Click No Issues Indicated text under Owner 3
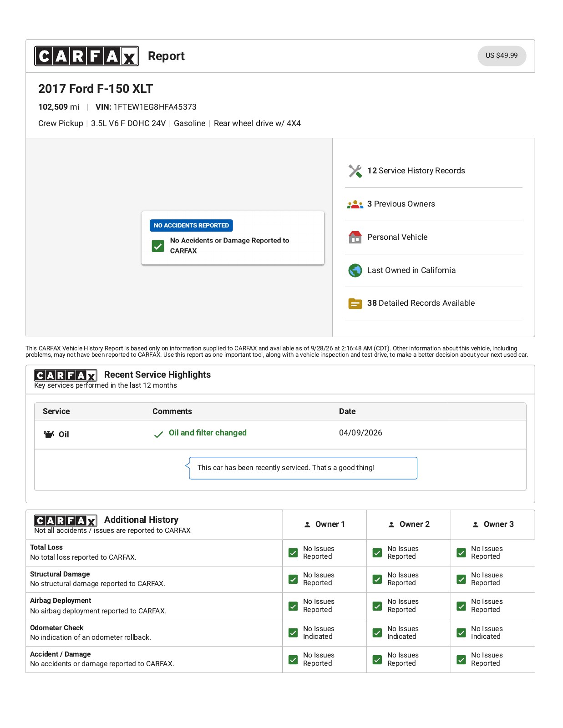563x728 pixels. tap(487, 633)
